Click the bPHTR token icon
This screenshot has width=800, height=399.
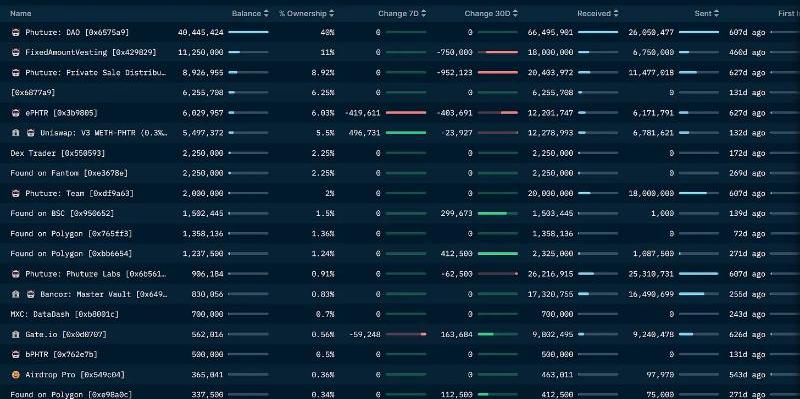(x=15, y=355)
